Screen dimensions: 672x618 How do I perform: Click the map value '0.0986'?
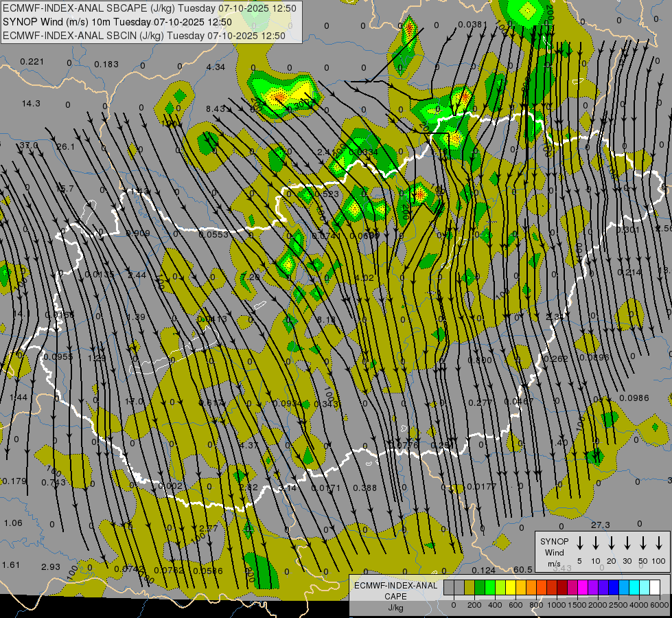(634, 398)
